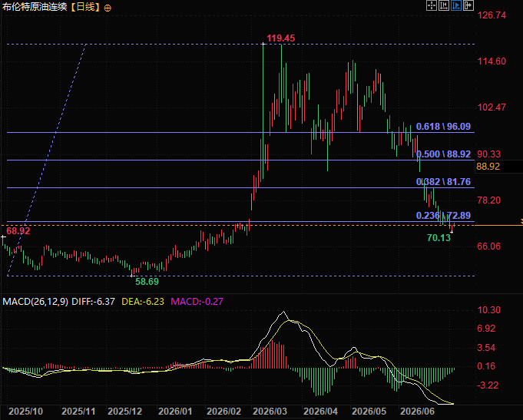Click the DEA:-6.23 yellow indicator readout

pyautogui.click(x=143, y=302)
